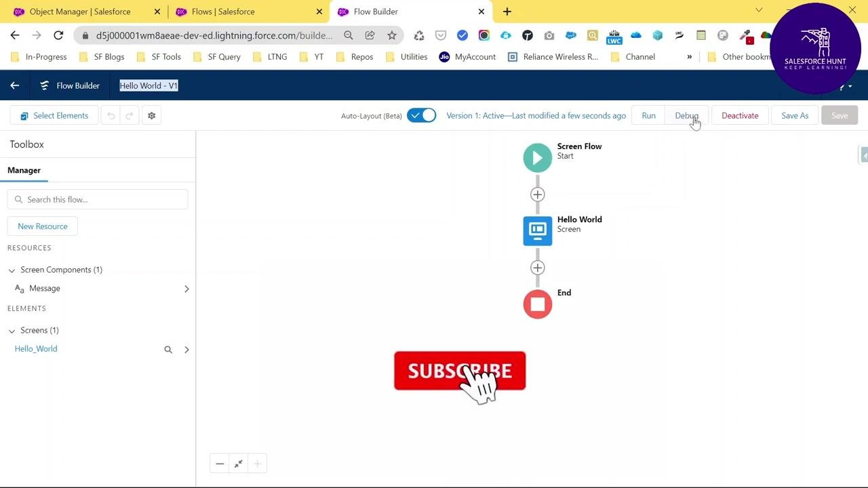Open a new browser tab
The height and width of the screenshot is (488, 868).
[507, 12]
